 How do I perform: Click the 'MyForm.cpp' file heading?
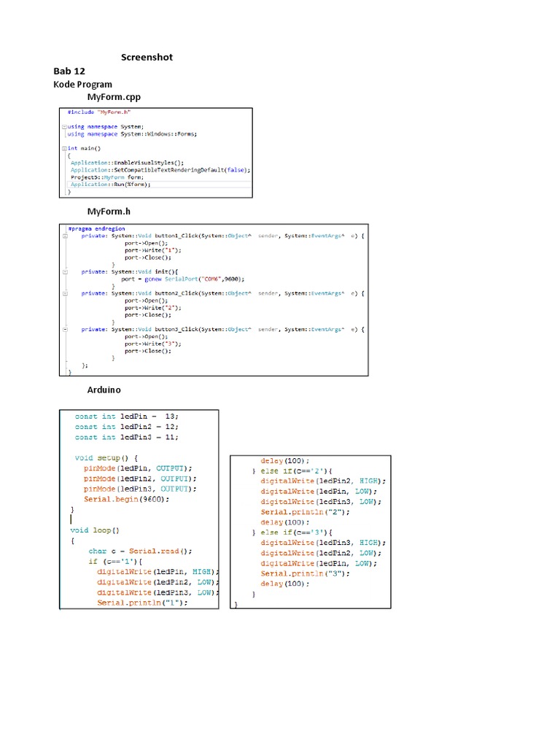pos(114,97)
